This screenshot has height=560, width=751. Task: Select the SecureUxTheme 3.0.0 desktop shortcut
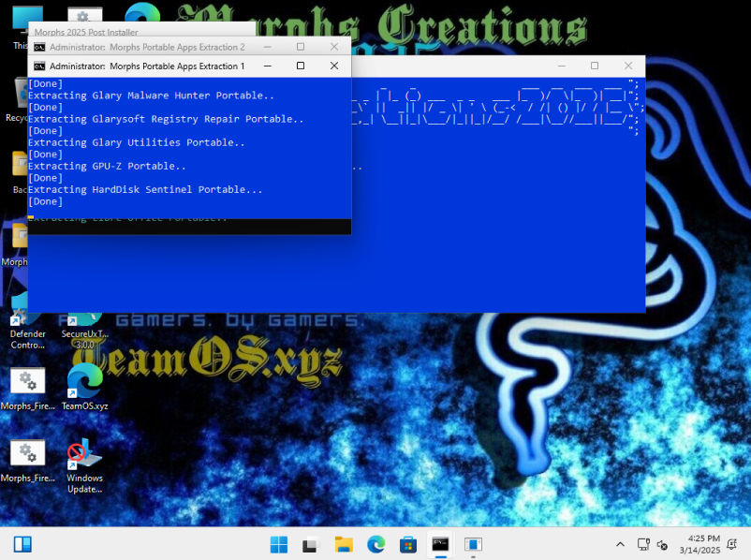85,332
